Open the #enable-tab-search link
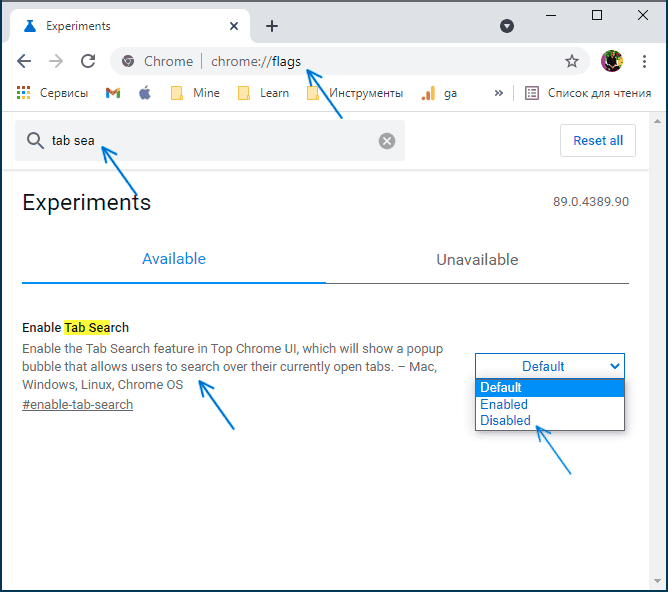Screen dimensions: 668x592 pos(78,405)
